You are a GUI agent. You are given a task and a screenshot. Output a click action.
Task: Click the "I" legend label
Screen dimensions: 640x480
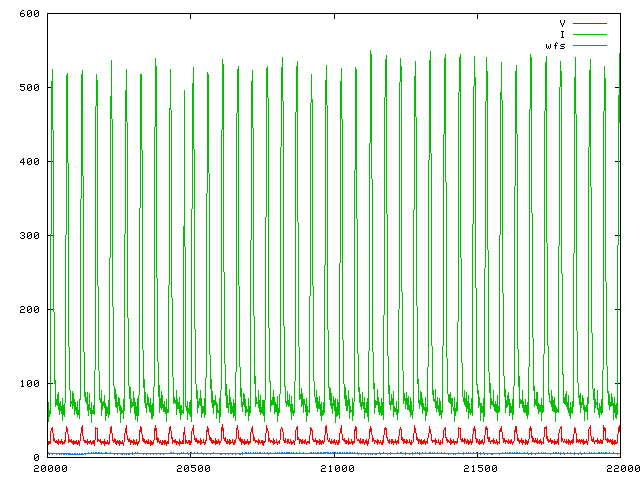click(x=562, y=34)
